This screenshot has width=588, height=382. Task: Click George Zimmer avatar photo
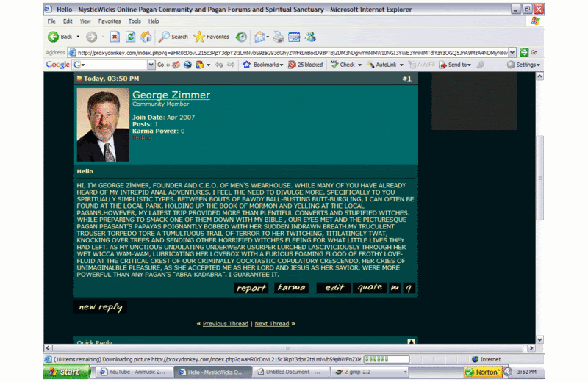click(x=103, y=125)
